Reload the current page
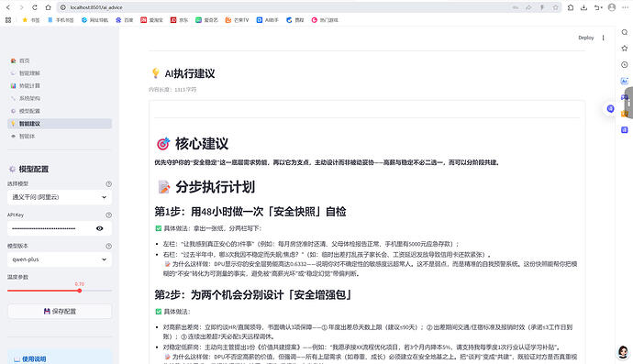Screen dimensions: 633x364 (x=35, y=7)
